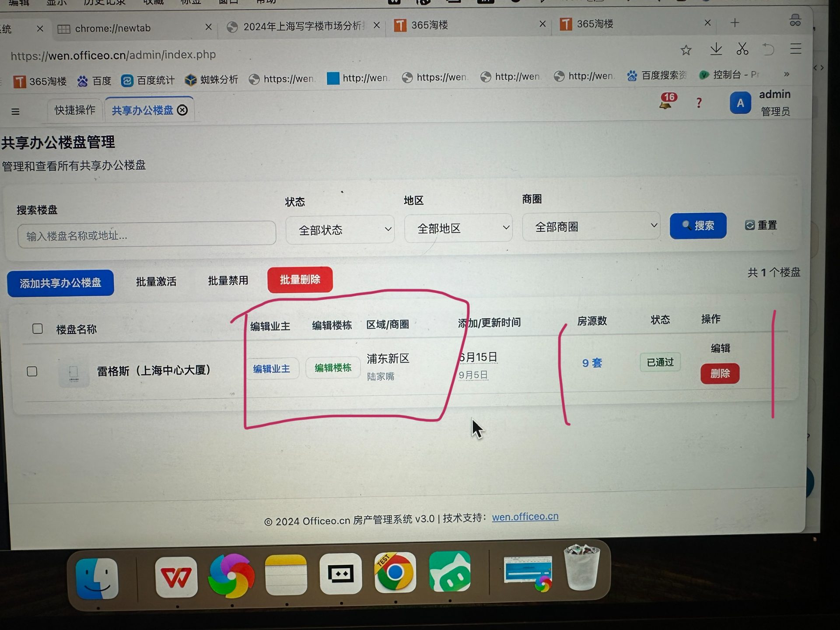Close the chrome://newtab browser tab
Viewport: 840px width, 630px height.
pos(209,27)
